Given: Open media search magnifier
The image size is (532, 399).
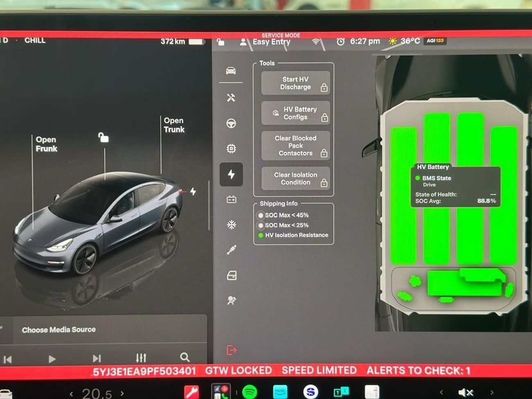Looking at the screenshot, I should pyautogui.click(x=185, y=357).
